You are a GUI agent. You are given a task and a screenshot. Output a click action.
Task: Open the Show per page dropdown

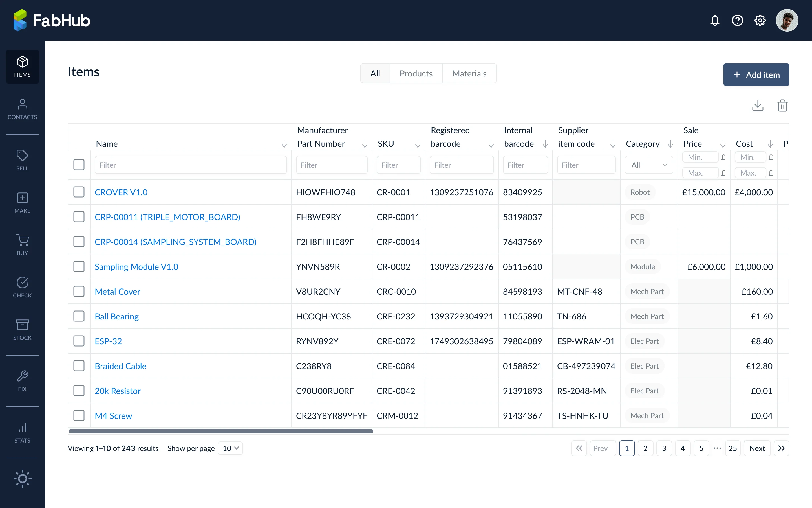(231, 448)
